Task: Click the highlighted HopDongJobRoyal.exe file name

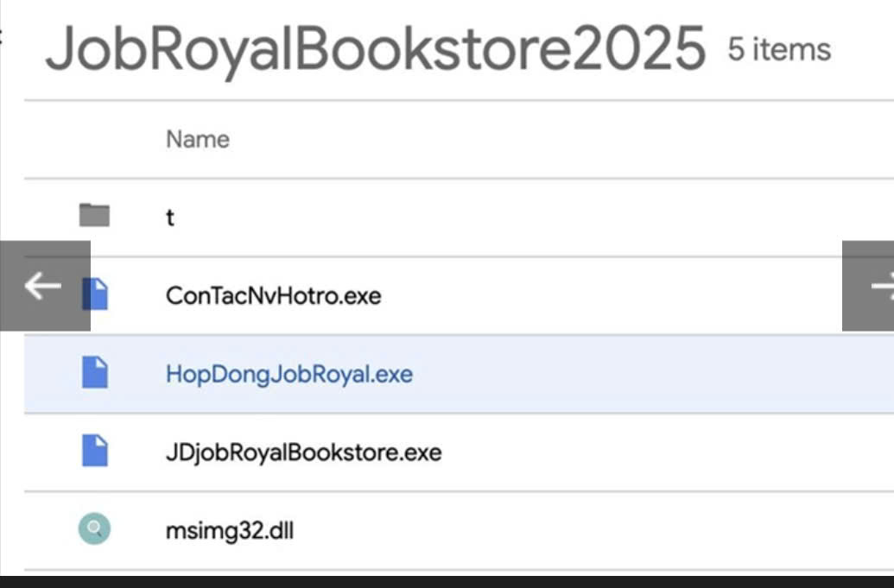Action: click(x=288, y=375)
